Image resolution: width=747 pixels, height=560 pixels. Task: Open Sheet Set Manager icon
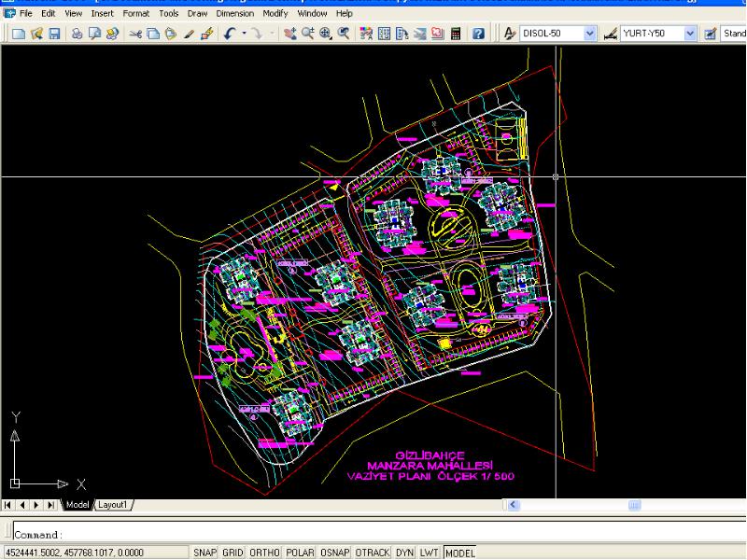click(x=419, y=34)
